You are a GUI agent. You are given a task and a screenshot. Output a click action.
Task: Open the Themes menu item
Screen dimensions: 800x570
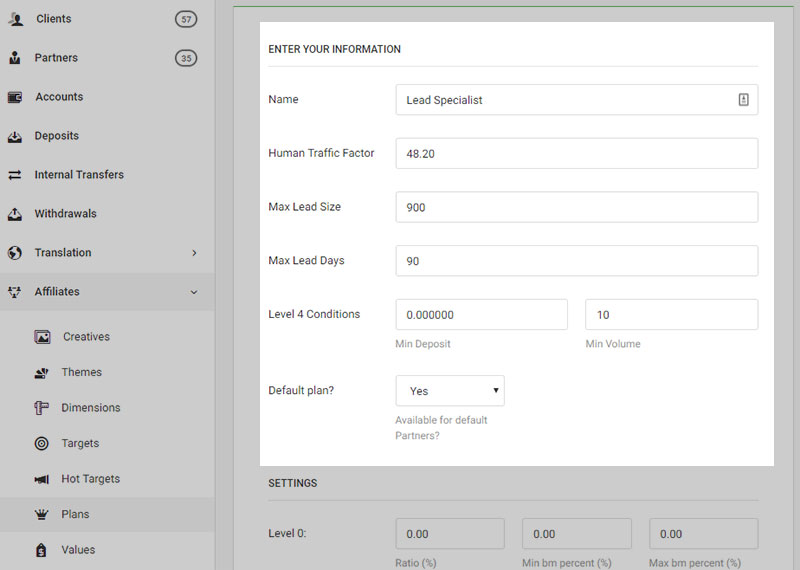(x=81, y=372)
